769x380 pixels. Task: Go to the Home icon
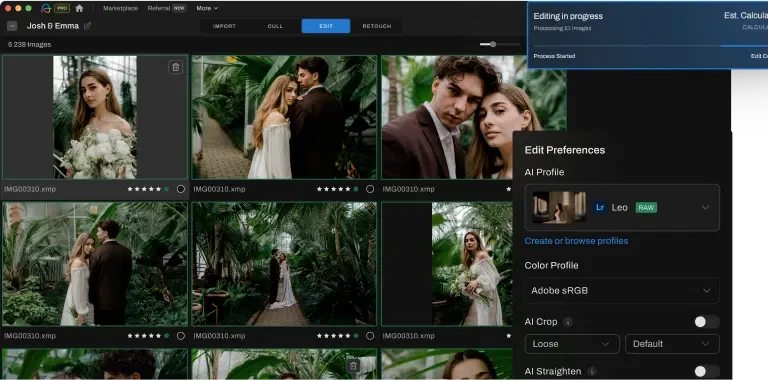79,8
